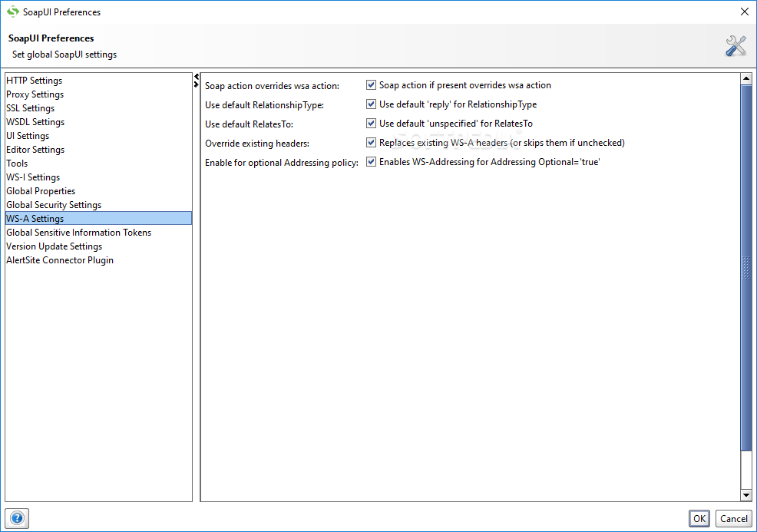Screen dimensions: 757x532
Task: Click the 'Use default RelationshipType:' label
Action: coord(265,105)
